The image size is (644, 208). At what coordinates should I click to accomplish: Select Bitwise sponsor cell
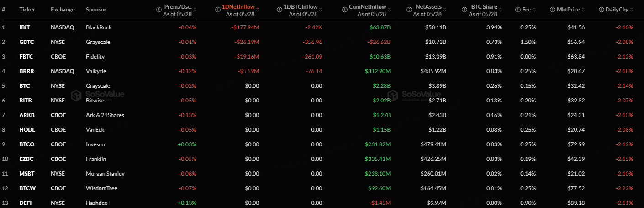click(x=95, y=101)
